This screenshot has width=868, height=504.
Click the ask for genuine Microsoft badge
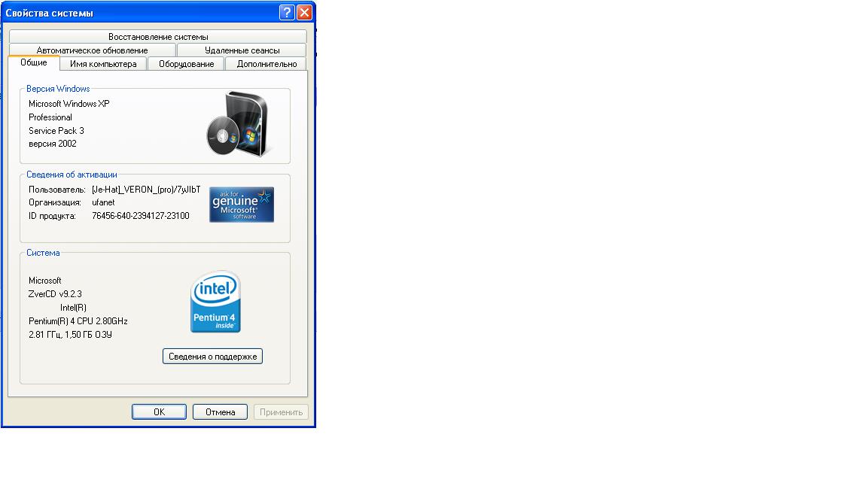coord(242,205)
